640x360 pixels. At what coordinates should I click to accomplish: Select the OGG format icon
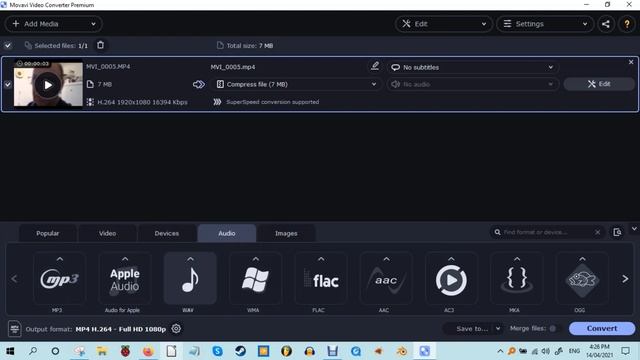[582, 279]
